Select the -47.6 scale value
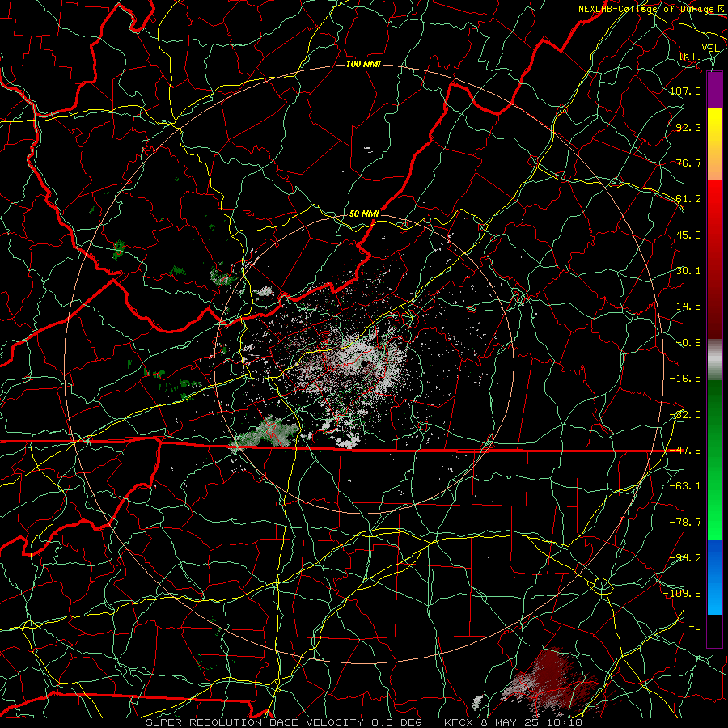728x728 pixels. click(685, 451)
